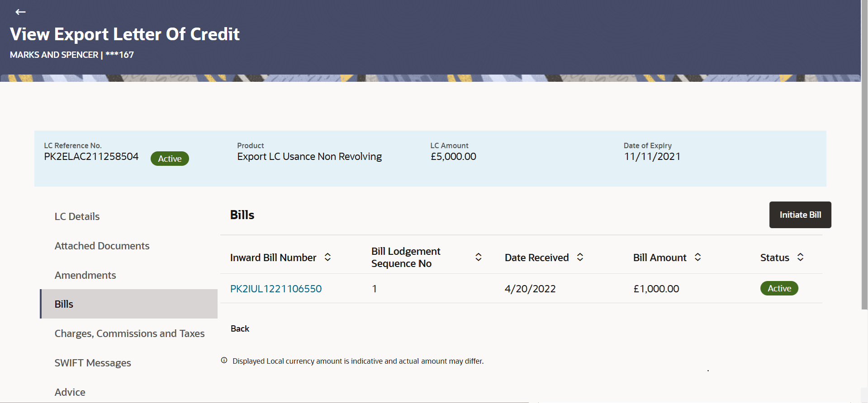Open bill PK2IUL1221106550 link
This screenshot has height=403, width=868.
tap(276, 289)
